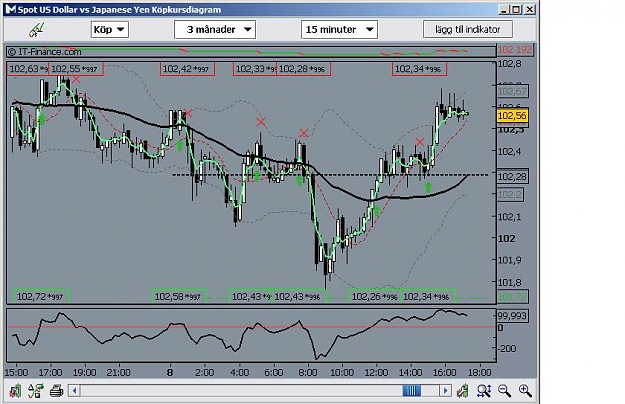Image resolution: width=625 pixels, height=404 pixels.
Task: Click the 102,67 grey axis label
Action: pos(512,91)
